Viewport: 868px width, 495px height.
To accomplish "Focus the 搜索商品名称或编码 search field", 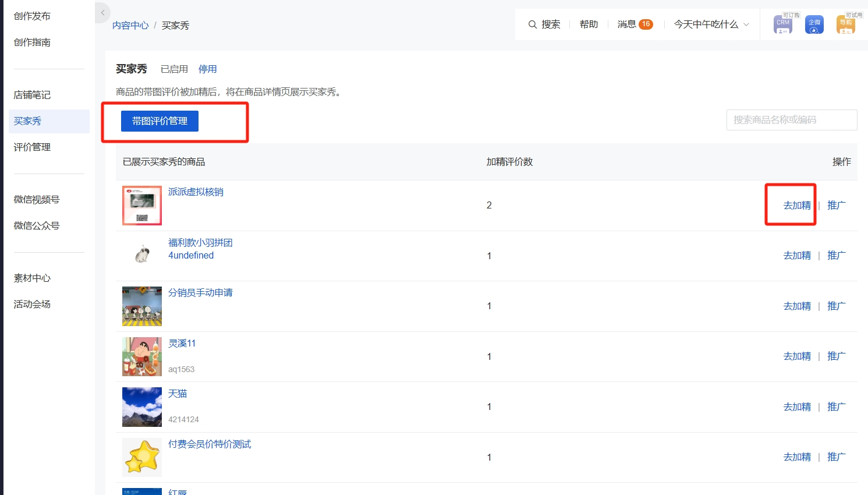I will click(792, 120).
